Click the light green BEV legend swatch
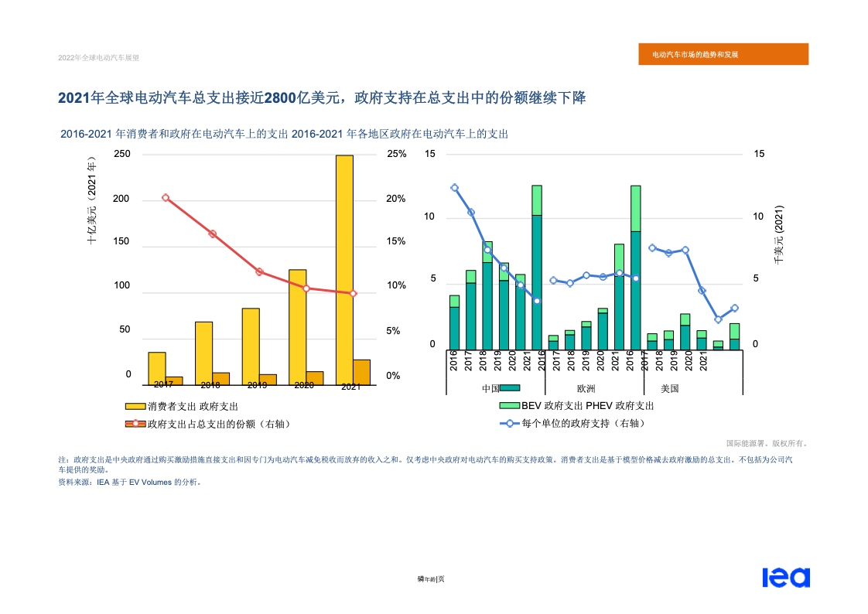 tap(509, 406)
